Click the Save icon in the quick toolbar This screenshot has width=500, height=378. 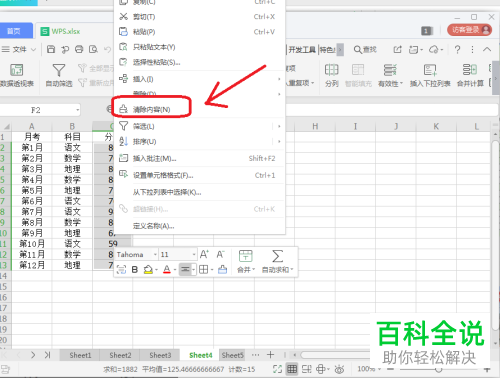point(51,49)
